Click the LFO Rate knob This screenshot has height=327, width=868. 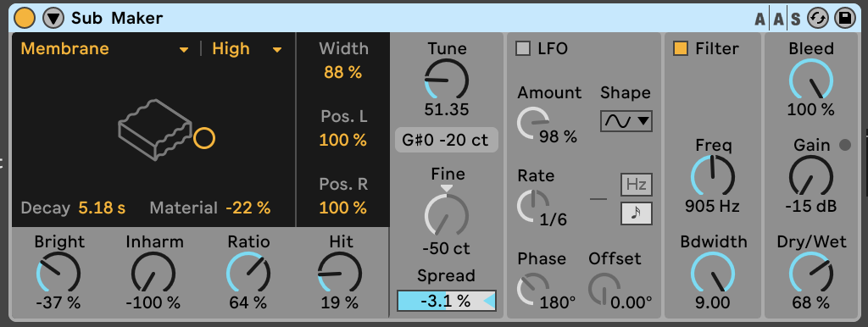pyautogui.click(x=533, y=205)
